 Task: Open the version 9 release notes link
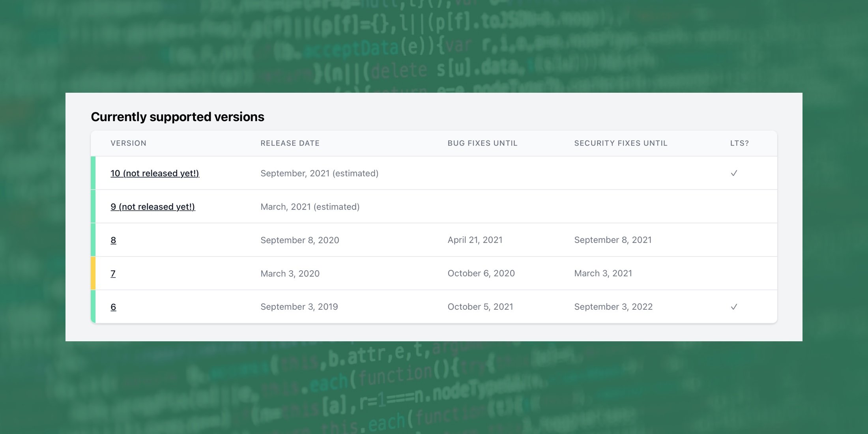click(x=152, y=206)
